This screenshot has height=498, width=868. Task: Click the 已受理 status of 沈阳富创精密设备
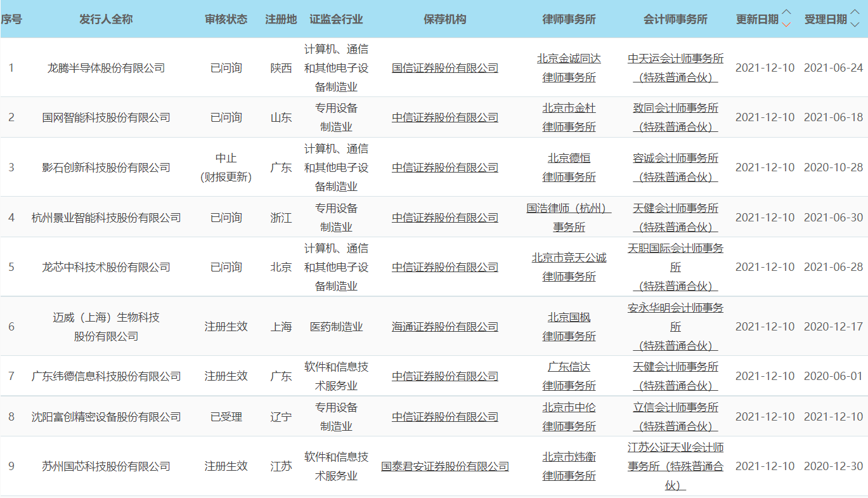click(226, 417)
